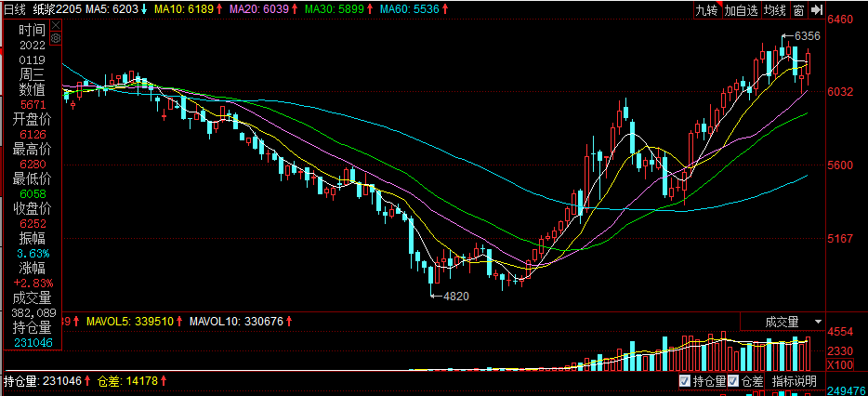Toggle 均线 moving averages button
The image size is (868, 396).
[x=775, y=9]
